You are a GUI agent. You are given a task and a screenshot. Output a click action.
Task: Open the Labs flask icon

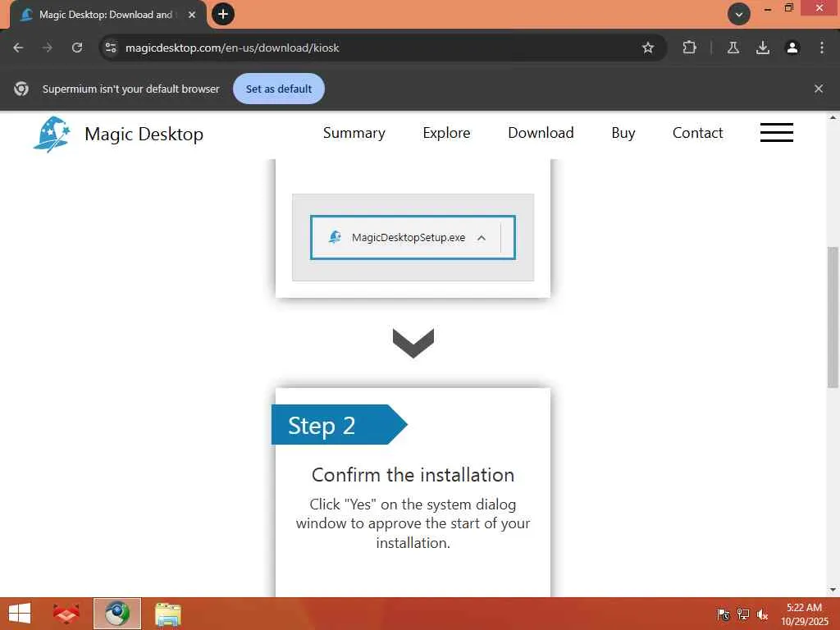tap(733, 48)
